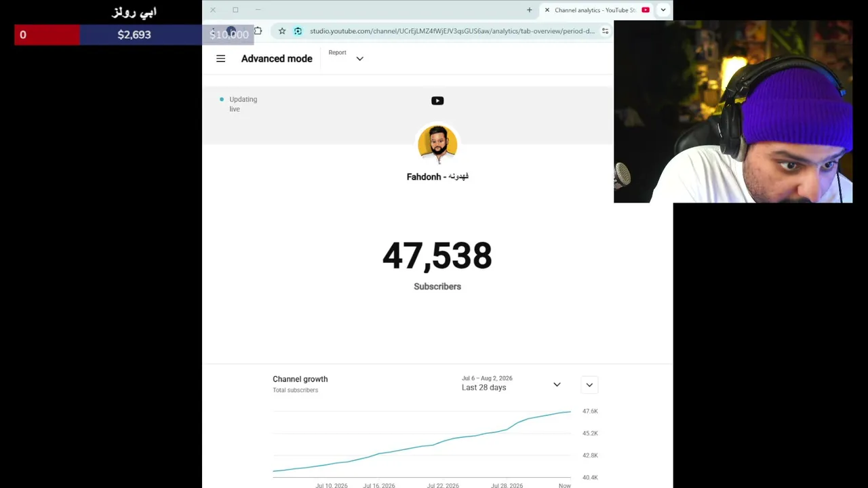Click the Jul 22, 2026 chart axis label

(443, 485)
